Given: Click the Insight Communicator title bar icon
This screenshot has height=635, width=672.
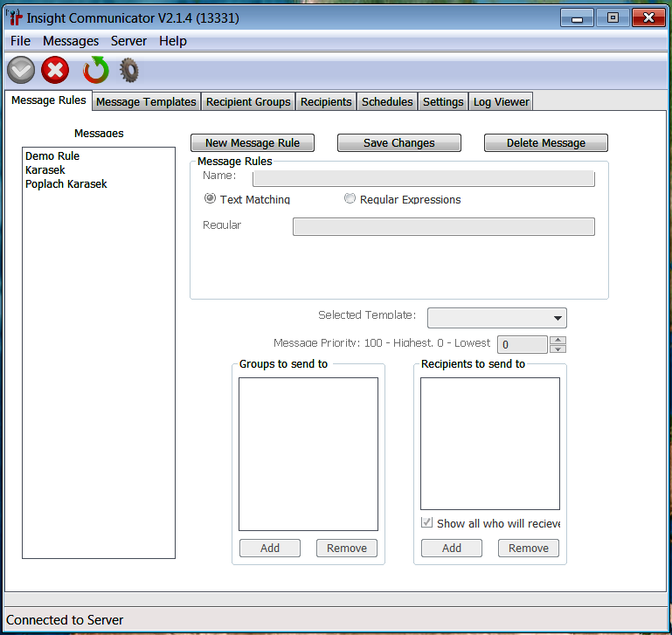Looking at the screenshot, I should click(x=14, y=17).
